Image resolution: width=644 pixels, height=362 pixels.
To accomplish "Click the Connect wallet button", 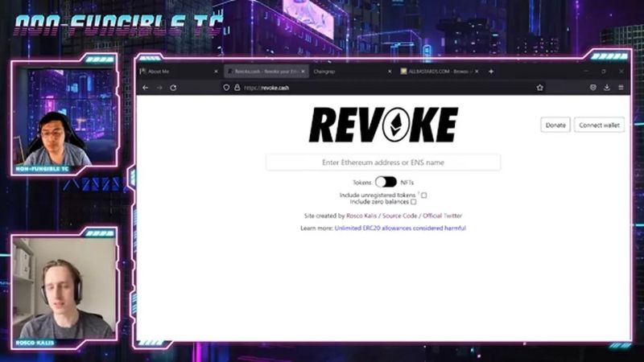I will 599,125.
